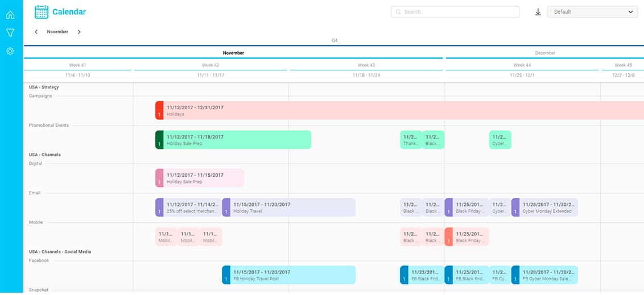Go to previous month arrow

click(x=36, y=32)
